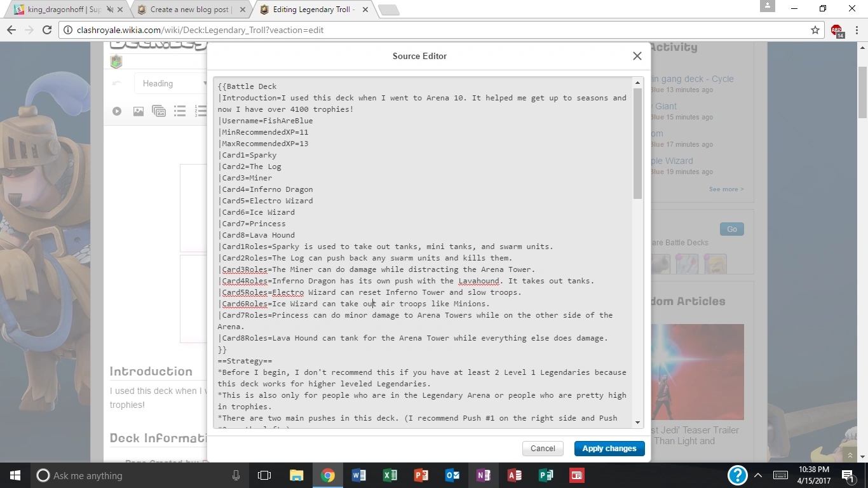Image resolution: width=868 pixels, height=488 pixels.
Task: Open OneNote from the taskbar
Action: [483, 475]
